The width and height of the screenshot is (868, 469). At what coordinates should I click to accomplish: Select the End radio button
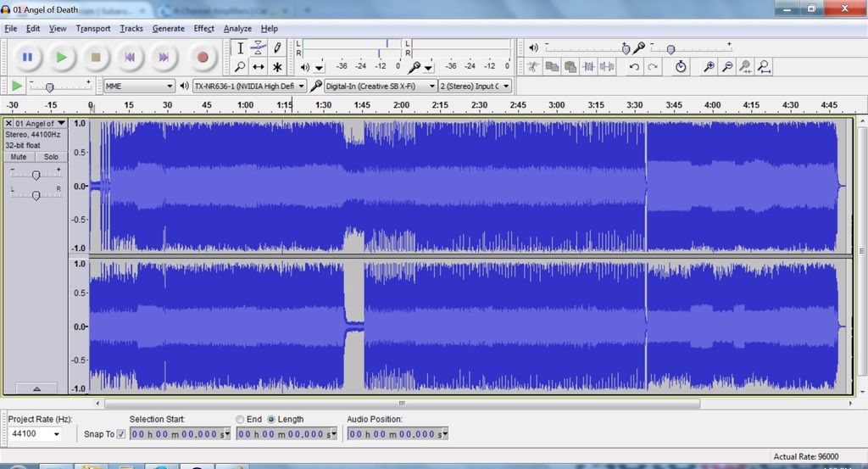click(241, 419)
